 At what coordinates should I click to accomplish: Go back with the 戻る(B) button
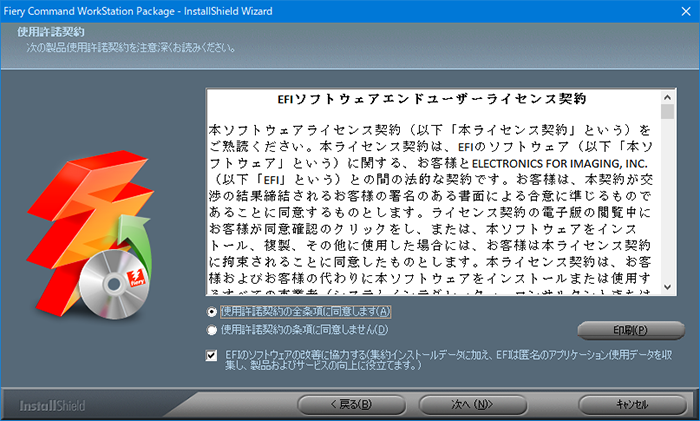tap(352, 404)
